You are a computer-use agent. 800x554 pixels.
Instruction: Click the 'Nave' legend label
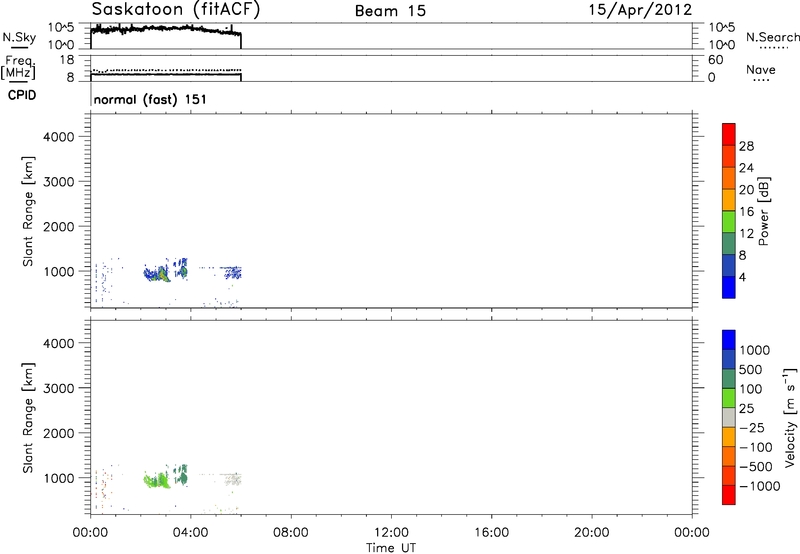point(761,69)
